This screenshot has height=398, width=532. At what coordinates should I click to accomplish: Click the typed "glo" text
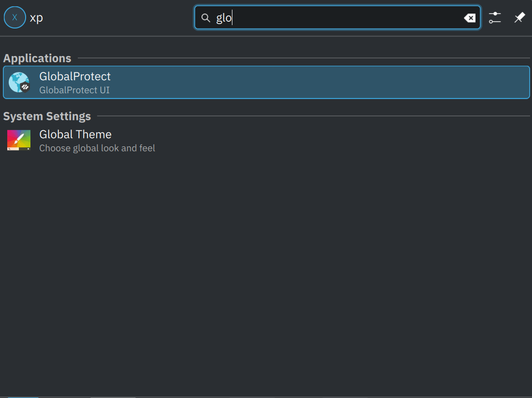(x=224, y=18)
